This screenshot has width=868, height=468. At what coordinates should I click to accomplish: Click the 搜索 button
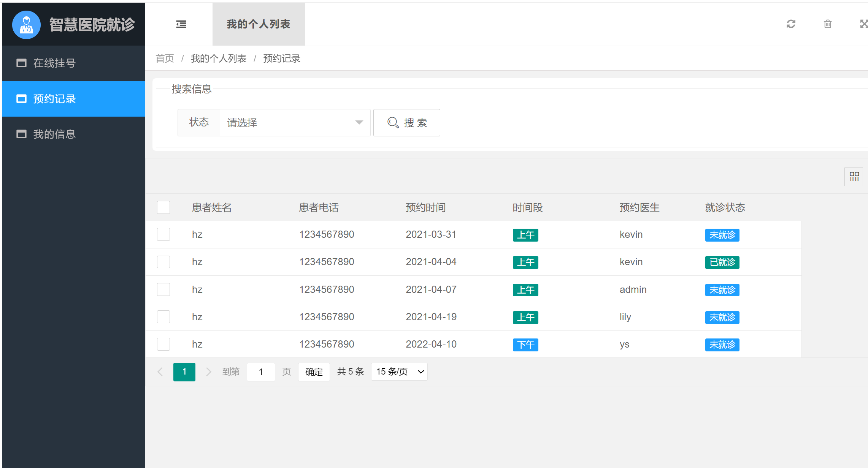(407, 123)
